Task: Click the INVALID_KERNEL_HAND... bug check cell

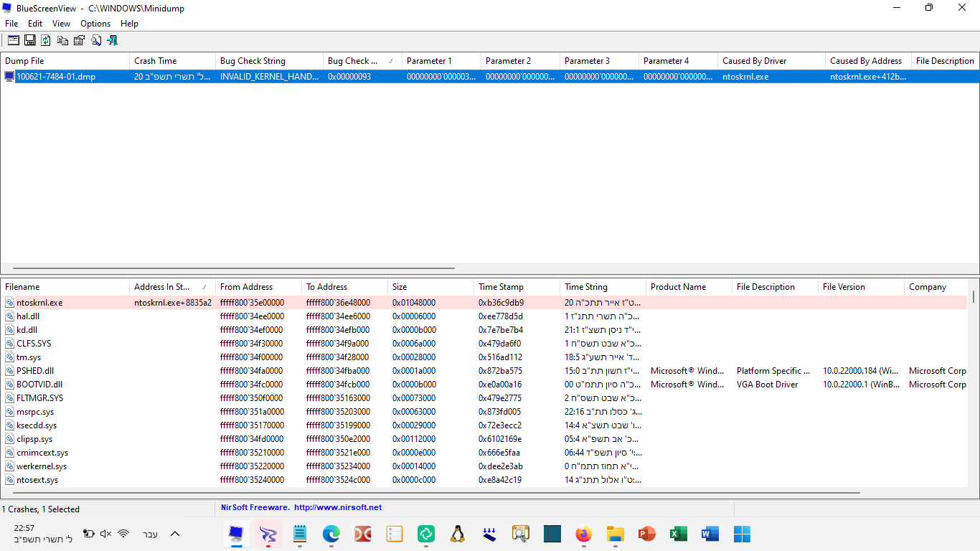Action: pos(269,77)
